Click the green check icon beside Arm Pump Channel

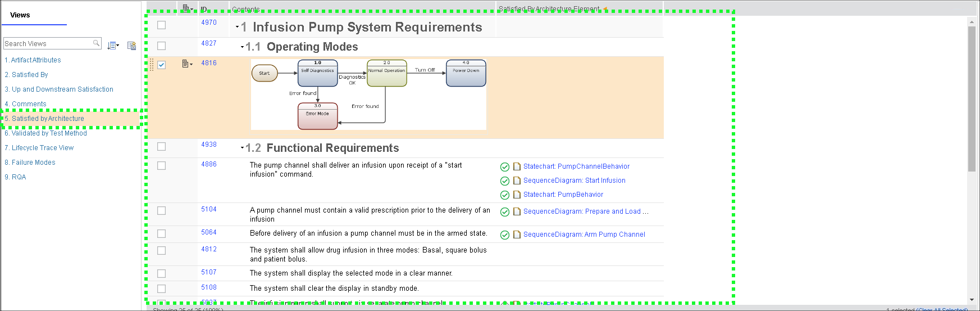pyautogui.click(x=504, y=235)
